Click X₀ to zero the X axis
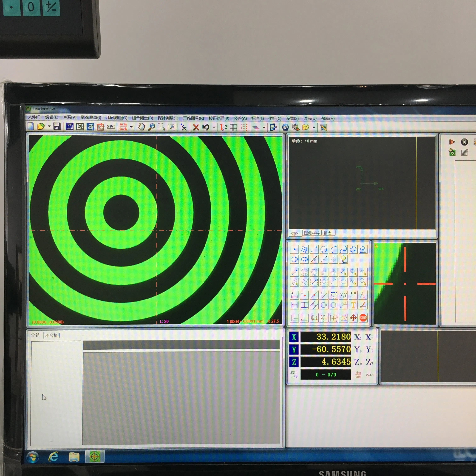The image size is (476, 476). (358, 337)
